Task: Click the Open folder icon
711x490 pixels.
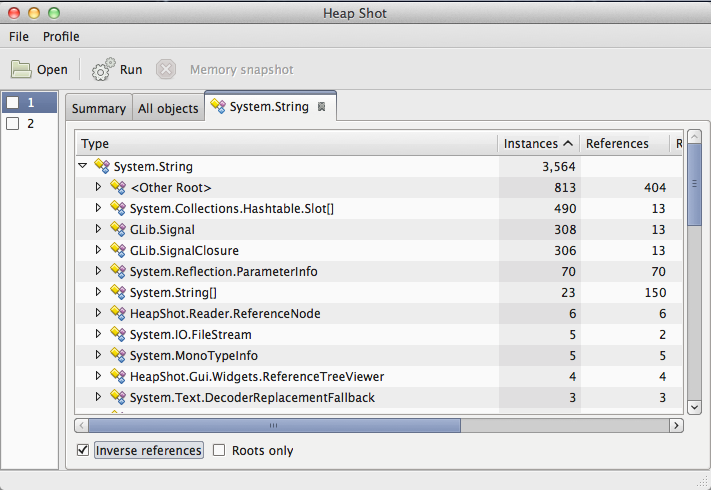Action: tap(21, 69)
